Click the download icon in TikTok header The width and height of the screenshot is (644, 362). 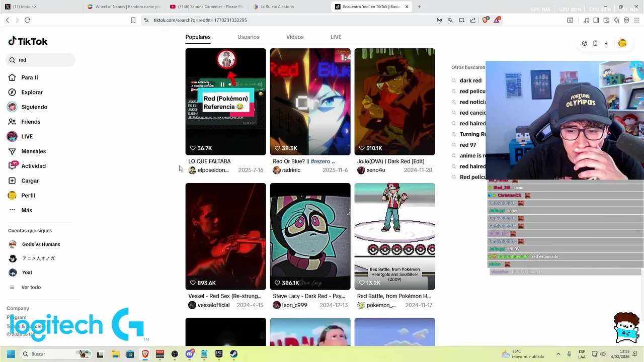(x=606, y=43)
